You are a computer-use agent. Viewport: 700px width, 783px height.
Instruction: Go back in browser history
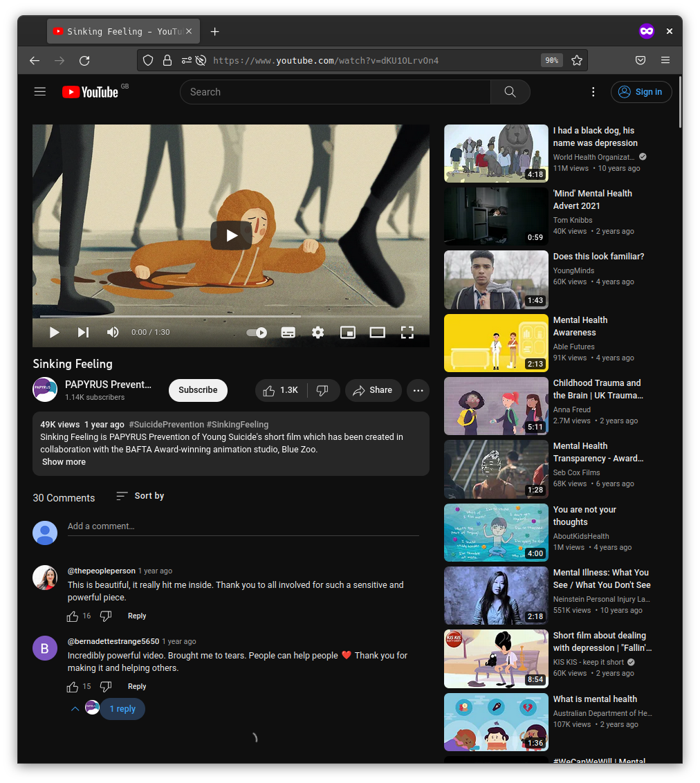(35, 60)
